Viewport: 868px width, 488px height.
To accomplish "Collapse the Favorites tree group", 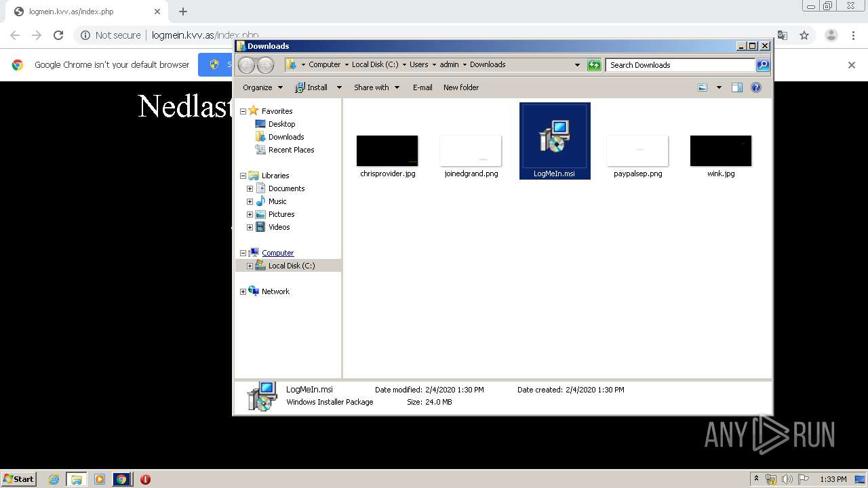I will click(243, 111).
